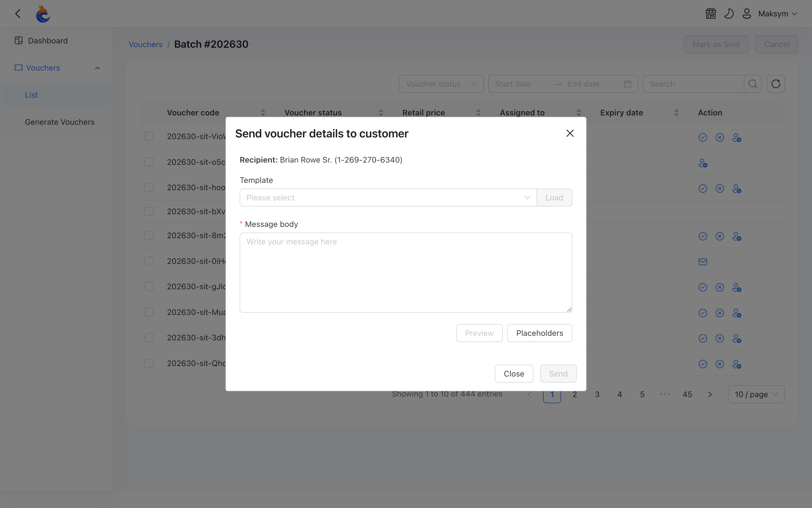Sort by Voucher status column
Screen dimensions: 812x508
(x=381, y=113)
